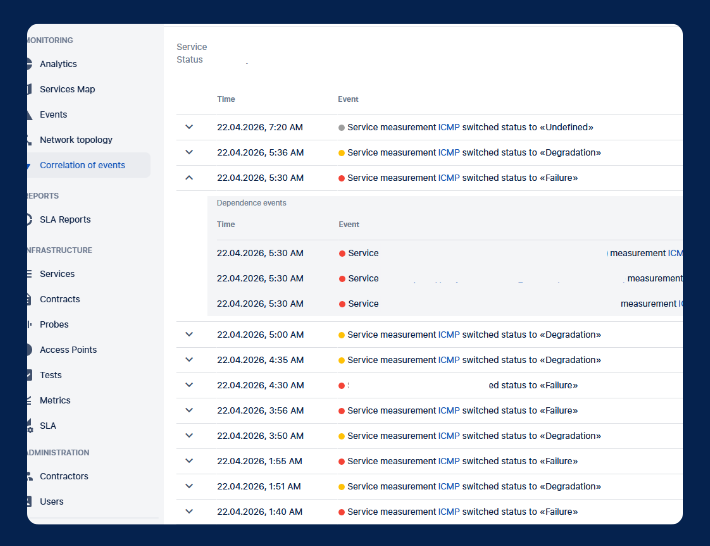Select timestamp 22.04.2026, 7:20 AM
This screenshot has height=546, width=710.
[260, 127]
